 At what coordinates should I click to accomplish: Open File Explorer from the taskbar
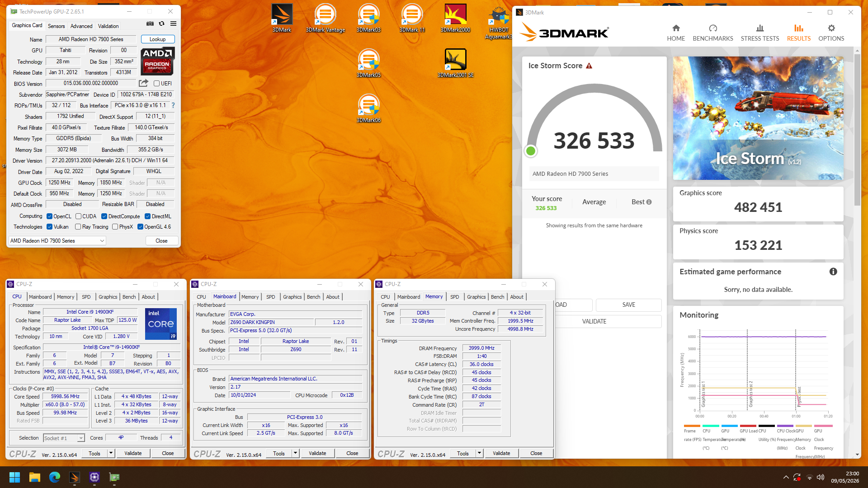35,477
